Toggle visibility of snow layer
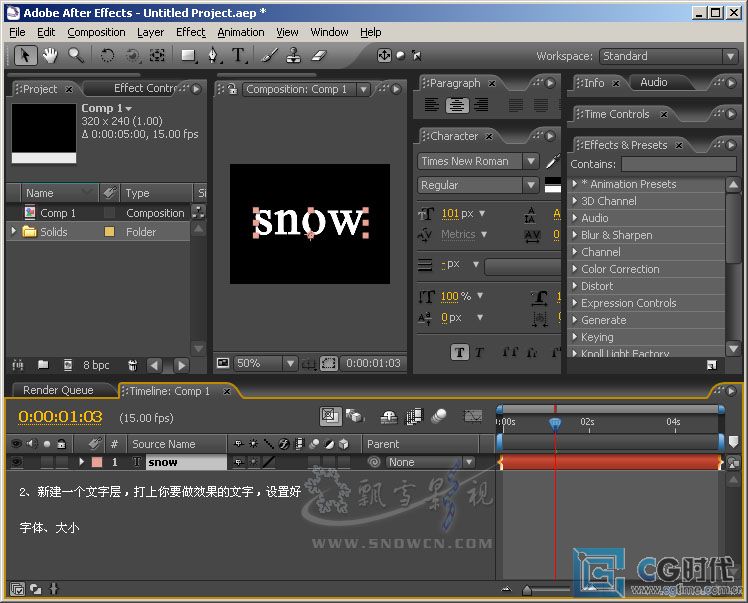The height and width of the screenshot is (603, 748). click(x=16, y=462)
